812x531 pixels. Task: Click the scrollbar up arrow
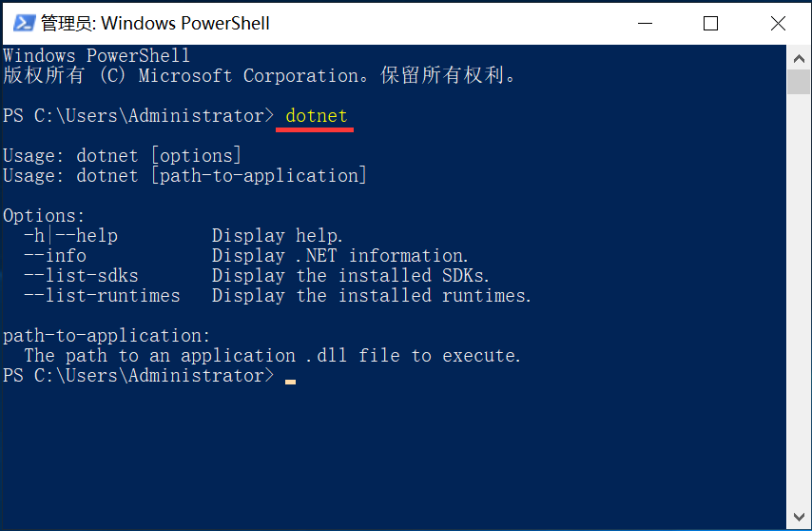[x=799, y=59]
